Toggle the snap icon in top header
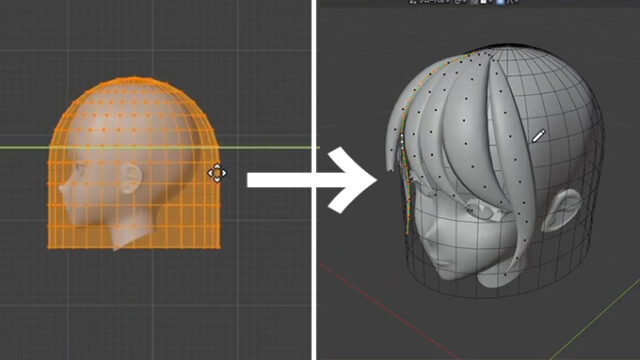This screenshot has height=360, width=640. 460,2
